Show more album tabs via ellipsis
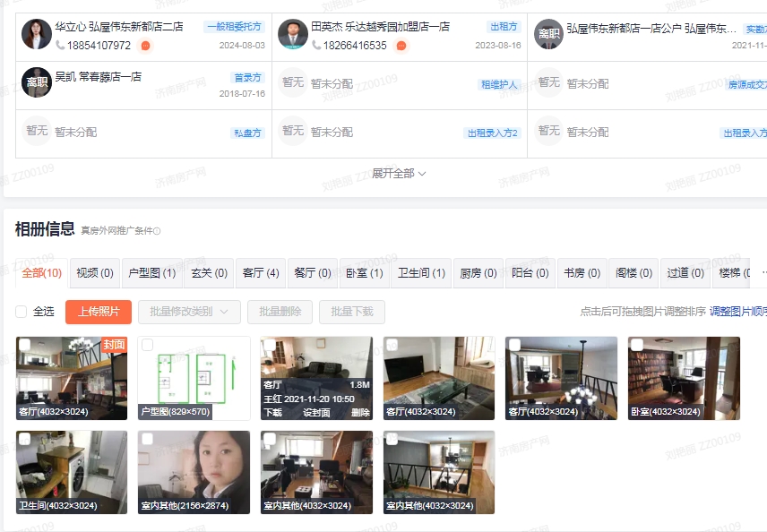Screen dimensions: 767x532 [763, 273]
